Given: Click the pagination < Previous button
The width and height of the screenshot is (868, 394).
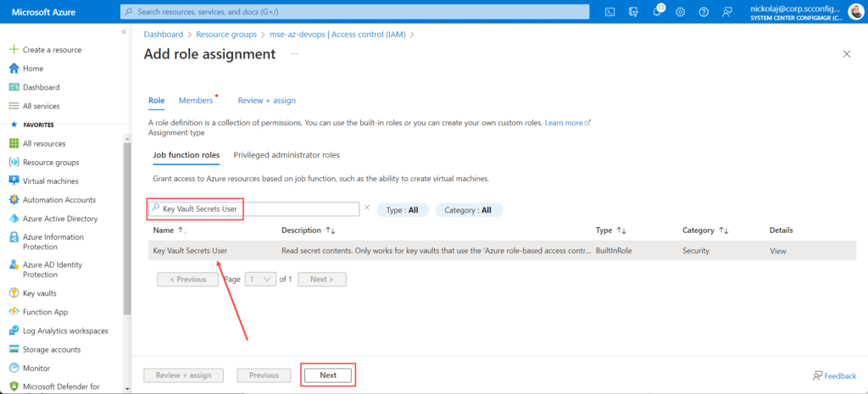Looking at the screenshot, I should pyautogui.click(x=188, y=280).
